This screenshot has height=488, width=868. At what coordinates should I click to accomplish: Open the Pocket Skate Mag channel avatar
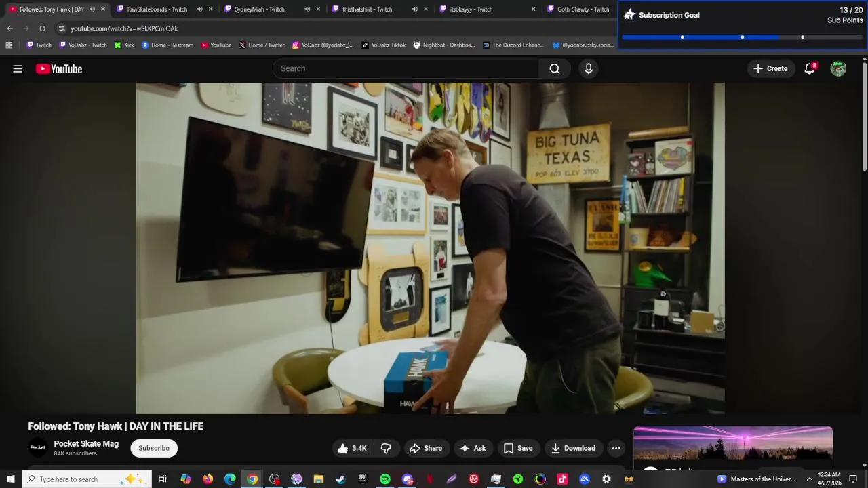pos(38,447)
